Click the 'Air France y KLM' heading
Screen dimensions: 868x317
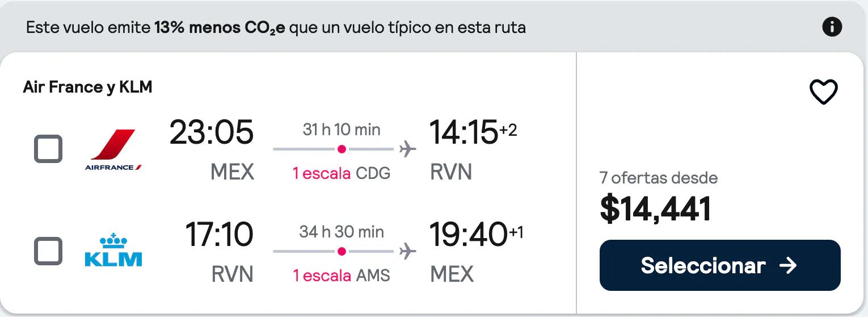87,87
